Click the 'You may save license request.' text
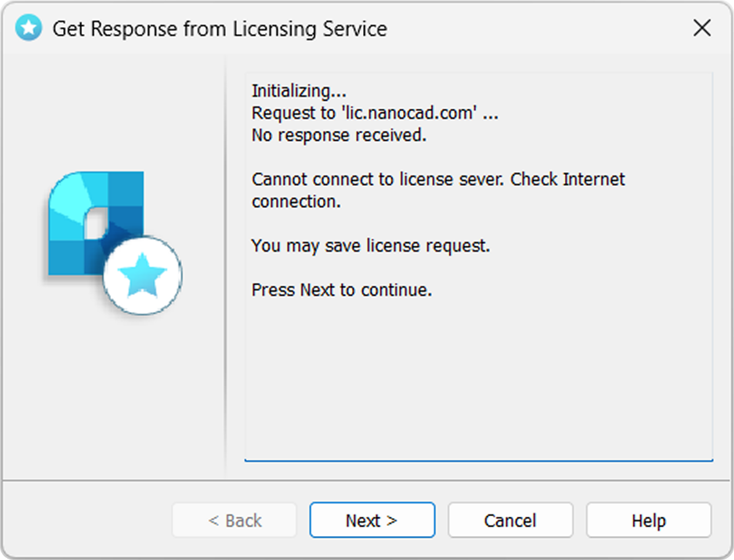734x560 pixels. pyautogui.click(x=371, y=246)
